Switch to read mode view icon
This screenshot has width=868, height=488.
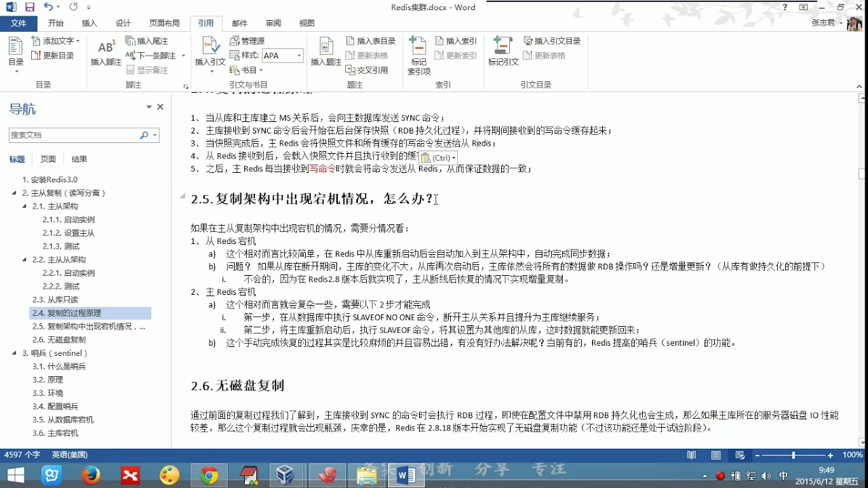coord(691,455)
